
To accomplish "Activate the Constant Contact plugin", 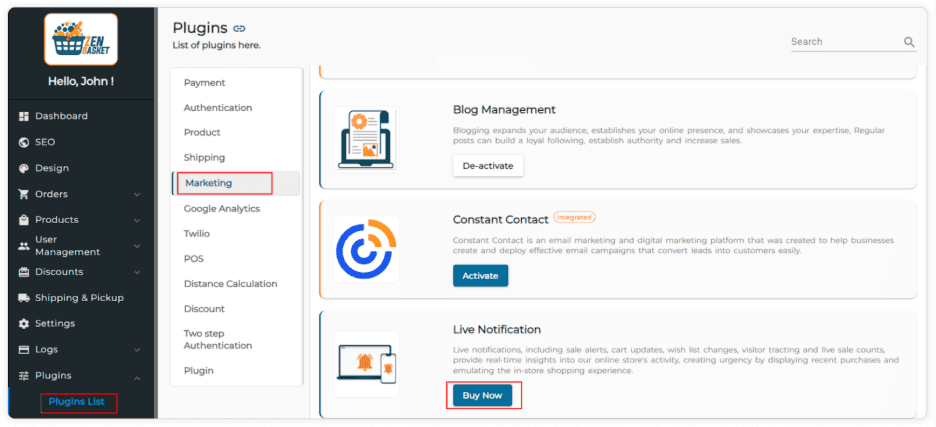I will 480,276.
